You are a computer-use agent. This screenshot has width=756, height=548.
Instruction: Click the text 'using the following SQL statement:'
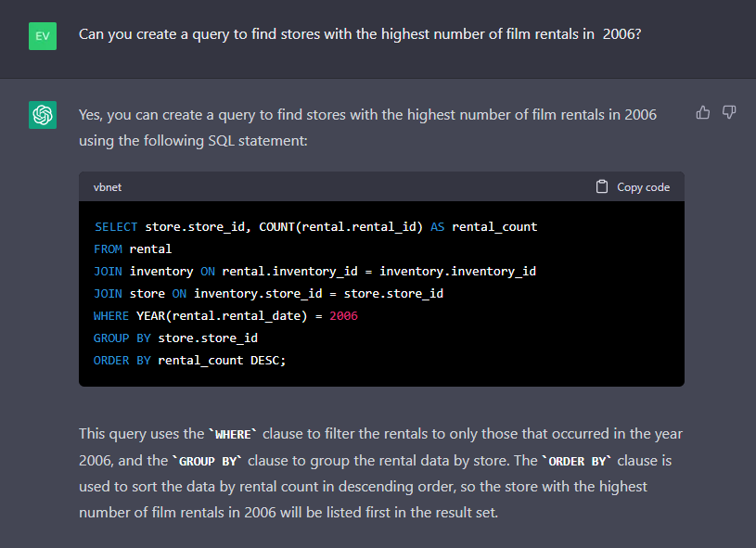coord(193,141)
